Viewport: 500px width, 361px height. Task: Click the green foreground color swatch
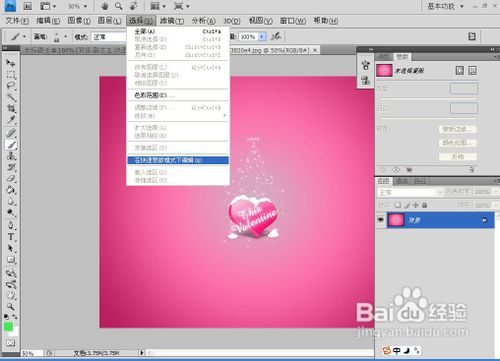8,326
